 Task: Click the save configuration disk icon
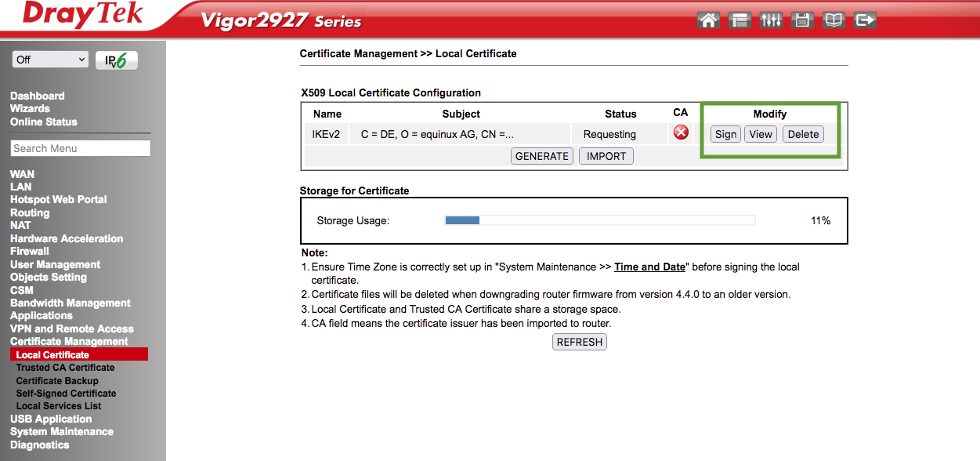pyautogui.click(x=802, y=19)
